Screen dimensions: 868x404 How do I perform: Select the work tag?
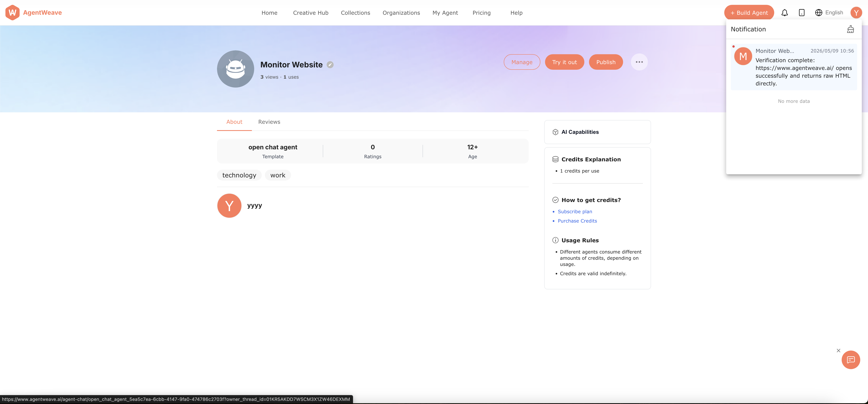[278, 175]
